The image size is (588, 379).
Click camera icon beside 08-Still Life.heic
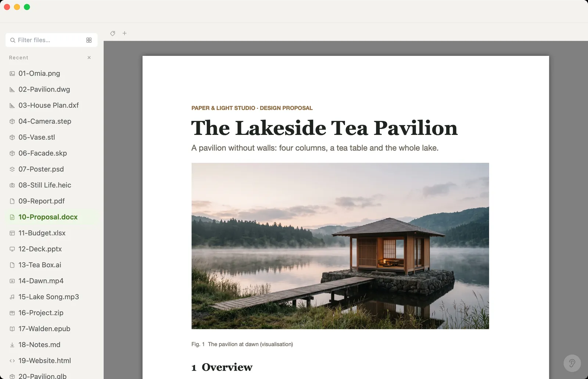coord(12,185)
